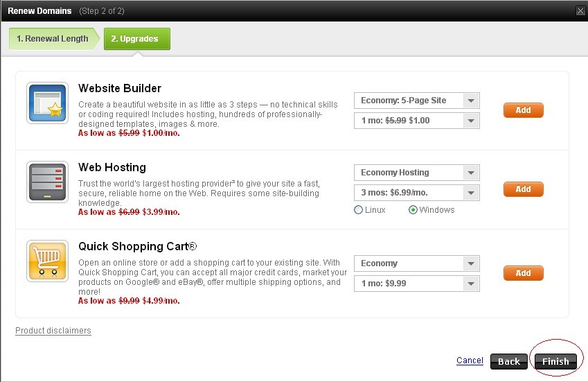Go to the 1. Renewal Length step tab
Viewport: 588px width, 382px height.
click(54, 39)
